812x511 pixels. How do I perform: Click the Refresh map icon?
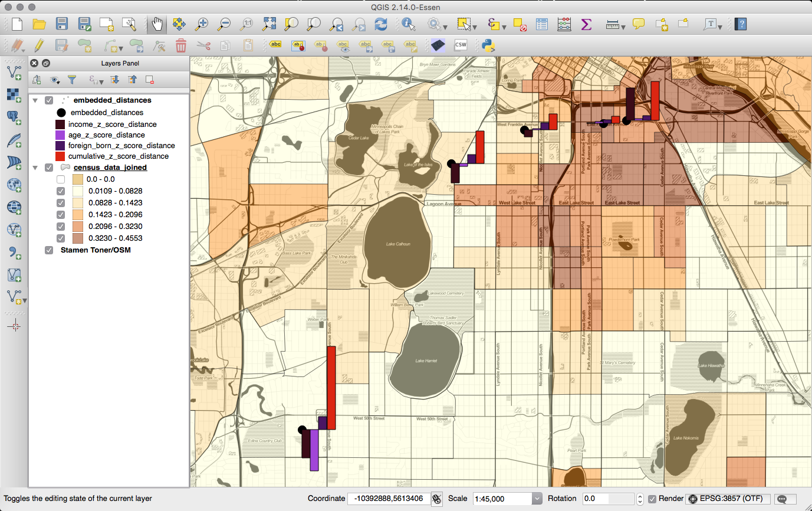point(381,24)
